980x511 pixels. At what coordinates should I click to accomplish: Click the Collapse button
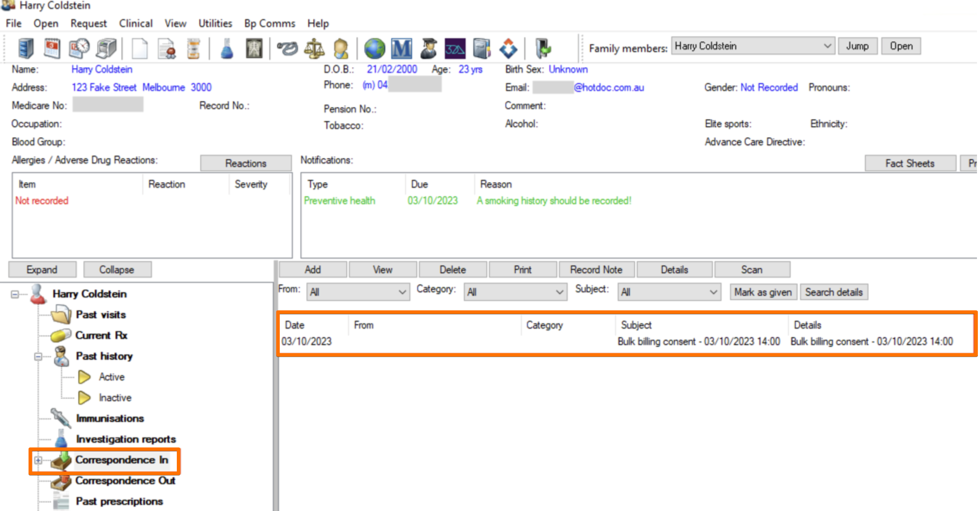click(117, 270)
